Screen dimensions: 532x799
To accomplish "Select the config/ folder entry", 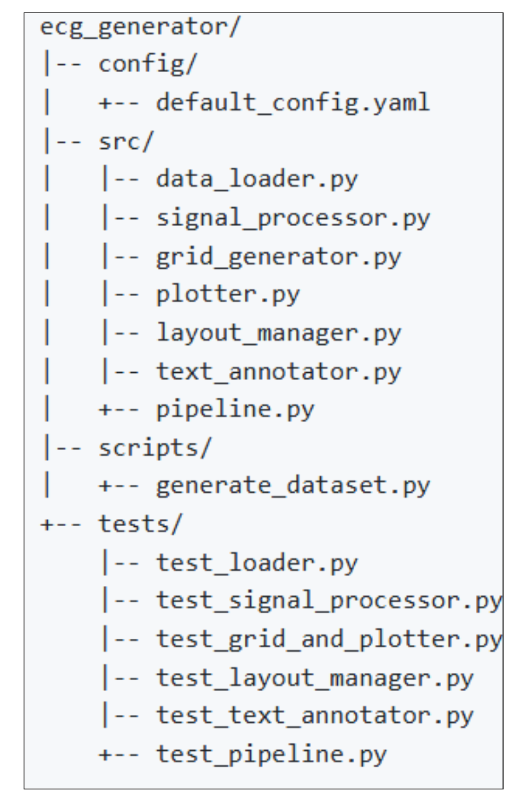I will click(147, 64).
